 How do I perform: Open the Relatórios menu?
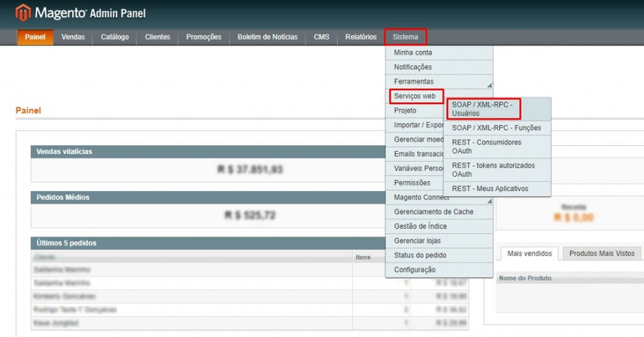(361, 37)
